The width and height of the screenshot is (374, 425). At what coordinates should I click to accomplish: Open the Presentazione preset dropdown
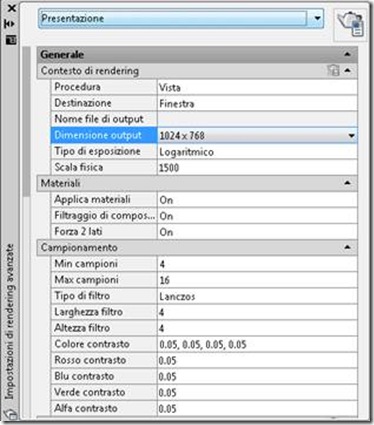coord(317,18)
